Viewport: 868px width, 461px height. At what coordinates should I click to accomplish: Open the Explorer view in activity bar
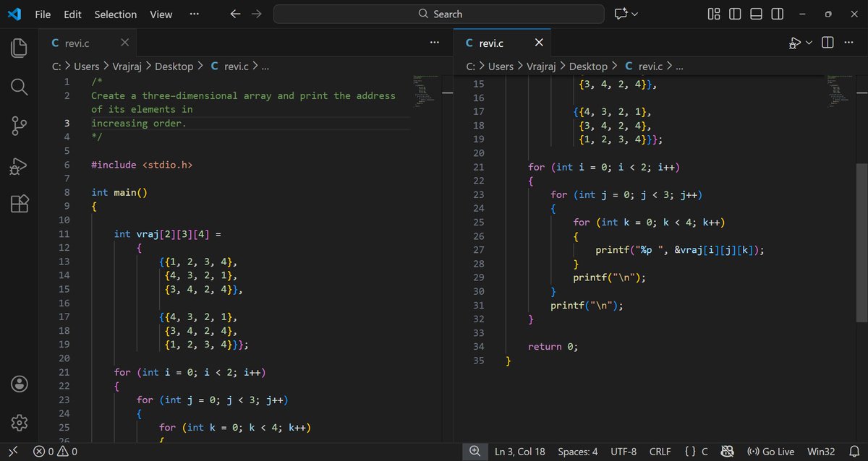point(20,48)
